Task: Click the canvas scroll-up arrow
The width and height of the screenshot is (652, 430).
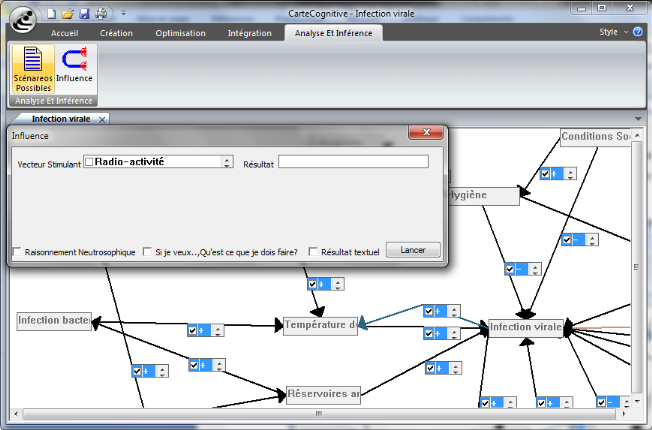Action: tap(637, 135)
